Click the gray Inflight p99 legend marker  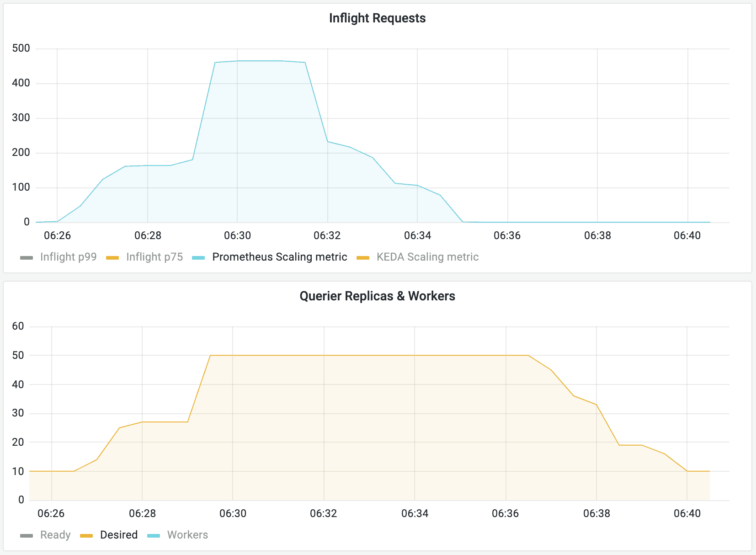point(26,257)
